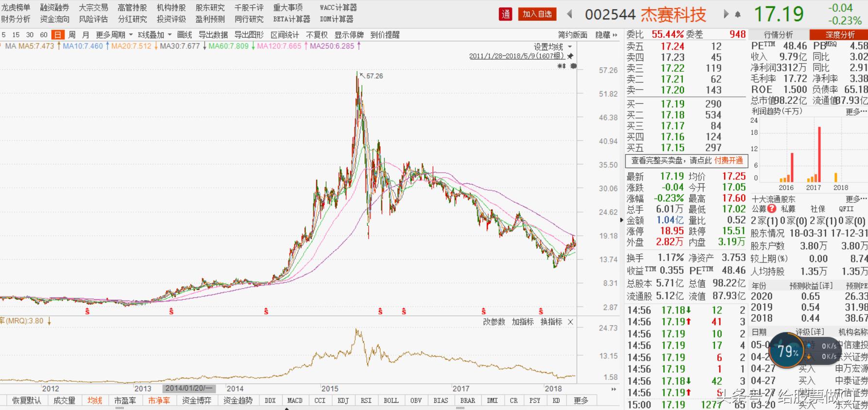868x410 pixels.
Task: Click the red 通 icon
Action: tap(506, 14)
